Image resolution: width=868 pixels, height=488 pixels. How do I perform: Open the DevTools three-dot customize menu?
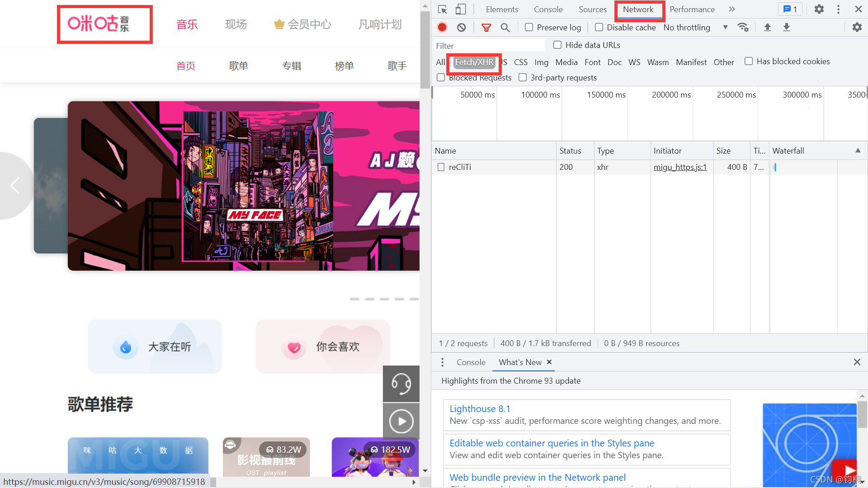[838, 9]
